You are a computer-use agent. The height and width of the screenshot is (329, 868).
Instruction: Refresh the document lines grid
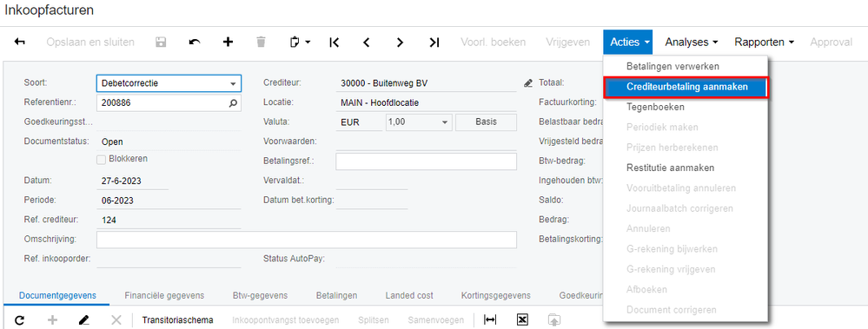19,319
